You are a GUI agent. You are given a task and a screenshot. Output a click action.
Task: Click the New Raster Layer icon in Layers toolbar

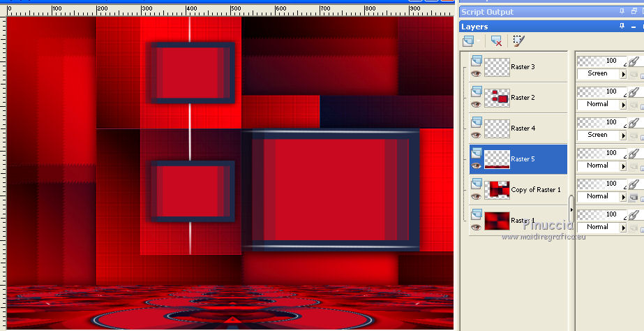point(467,41)
